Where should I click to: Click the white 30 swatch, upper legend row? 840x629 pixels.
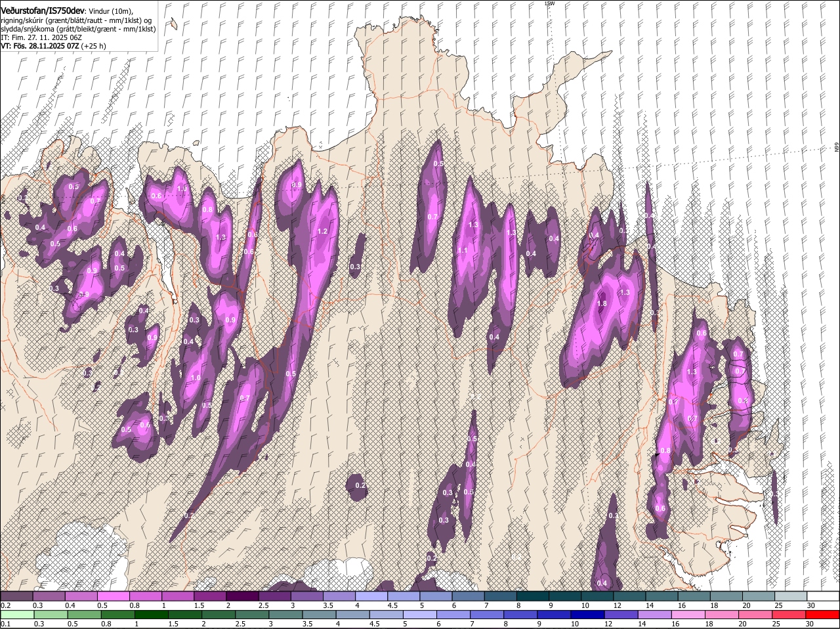[823, 596]
